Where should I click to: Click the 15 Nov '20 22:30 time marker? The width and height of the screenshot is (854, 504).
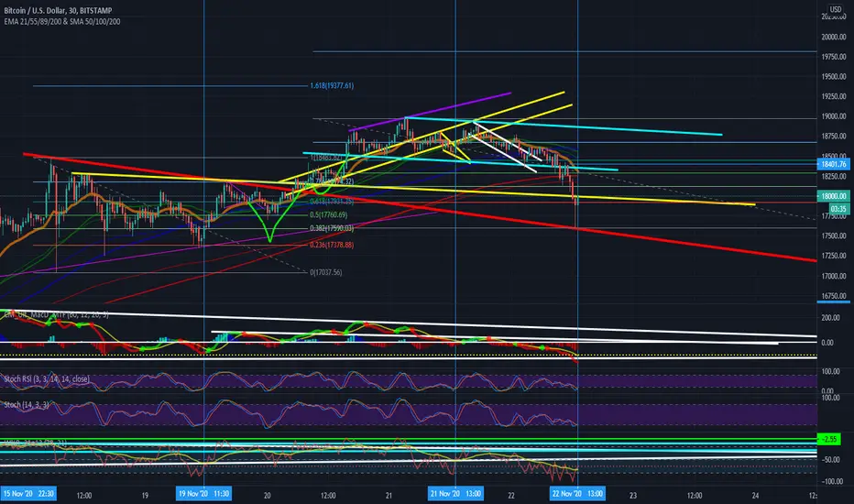click(27, 494)
